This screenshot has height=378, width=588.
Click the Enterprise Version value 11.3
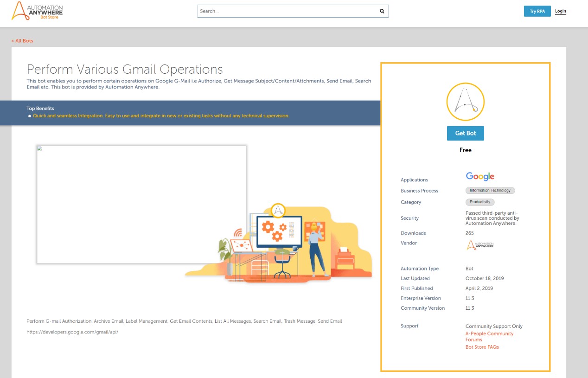point(470,298)
